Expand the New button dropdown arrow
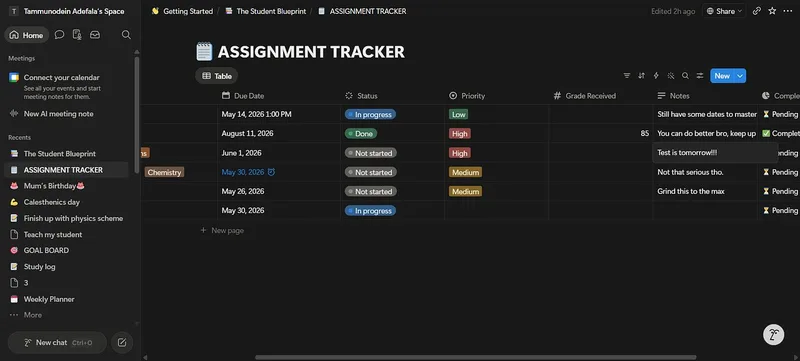Image resolution: width=800 pixels, height=361 pixels. pyautogui.click(x=740, y=76)
